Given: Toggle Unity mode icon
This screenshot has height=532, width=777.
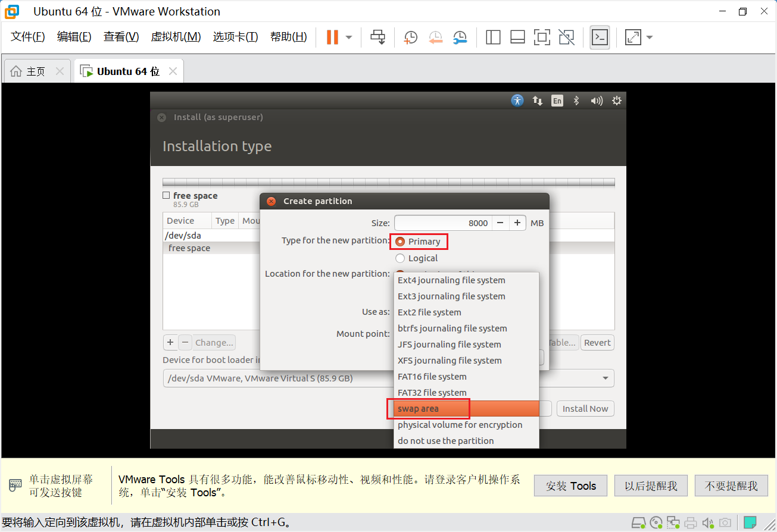Looking at the screenshot, I should (566, 37).
